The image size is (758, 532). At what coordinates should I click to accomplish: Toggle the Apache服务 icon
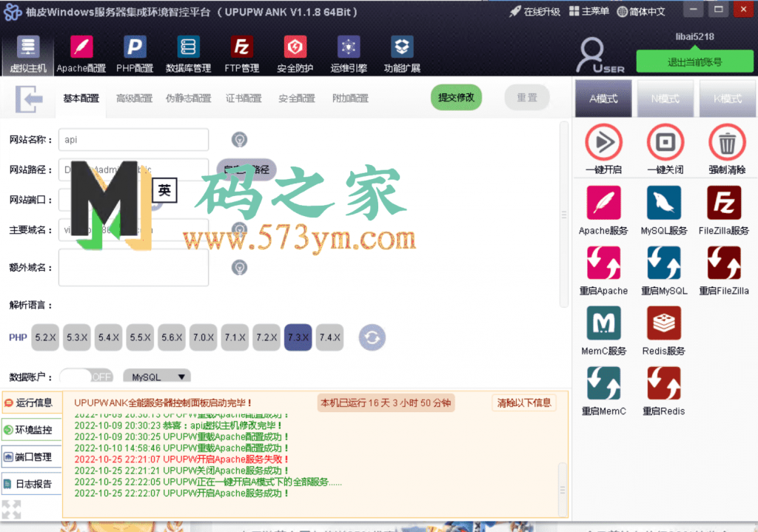pos(603,203)
